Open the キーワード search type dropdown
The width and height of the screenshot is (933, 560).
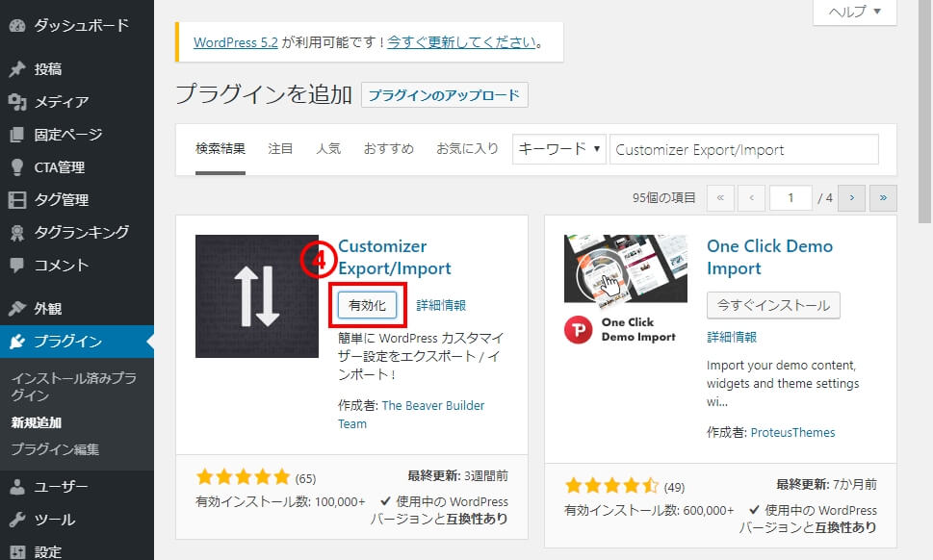click(x=558, y=148)
